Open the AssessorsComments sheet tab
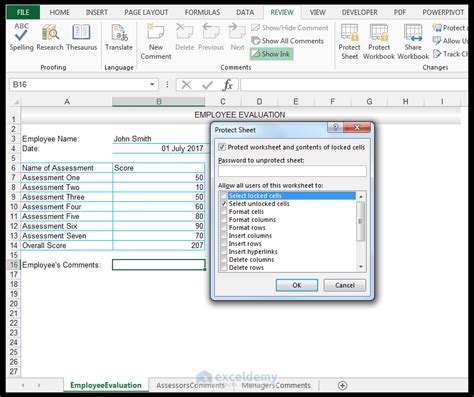Viewport: 474px width, 397px height. [191, 385]
